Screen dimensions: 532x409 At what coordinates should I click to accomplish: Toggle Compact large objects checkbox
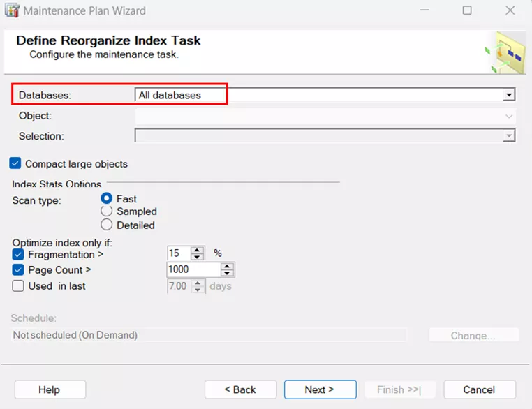click(15, 163)
